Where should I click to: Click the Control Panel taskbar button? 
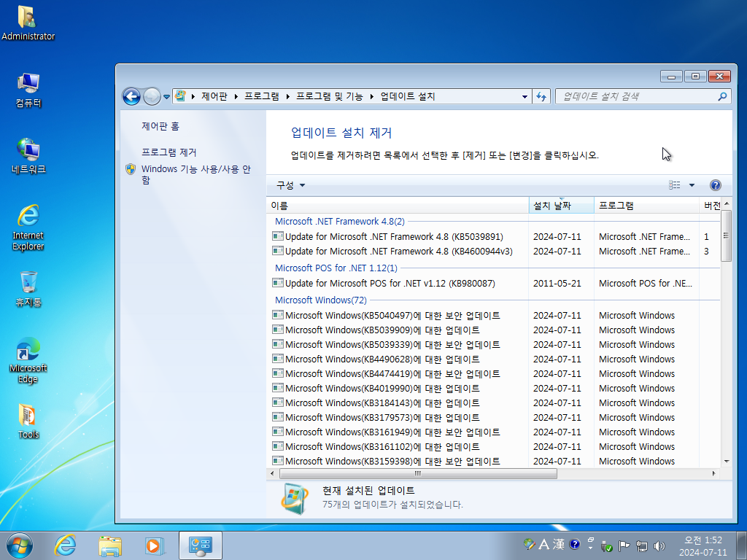201,545
